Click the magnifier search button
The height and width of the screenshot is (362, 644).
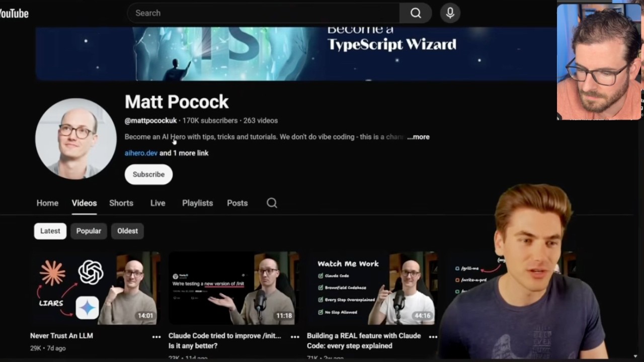pos(416,13)
